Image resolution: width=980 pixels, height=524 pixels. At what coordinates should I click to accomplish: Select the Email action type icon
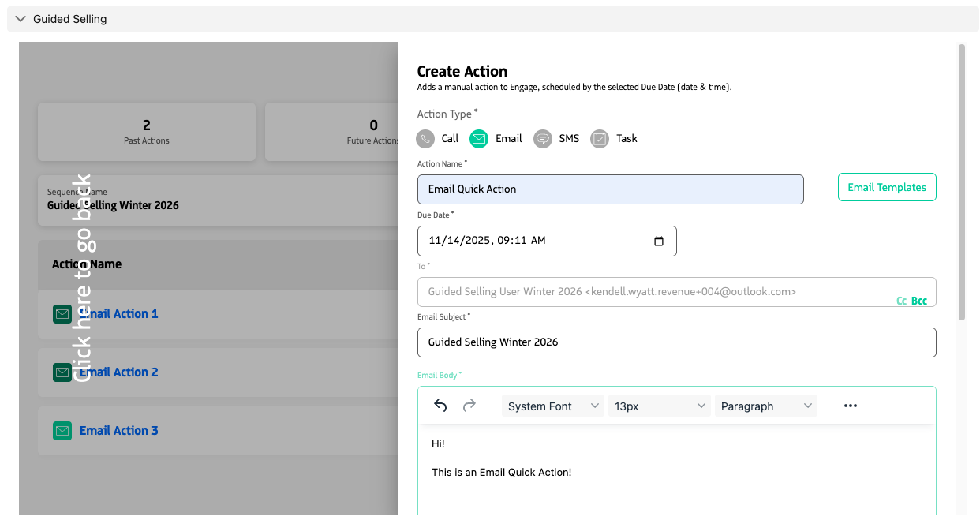pyautogui.click(x=478, y=138)
